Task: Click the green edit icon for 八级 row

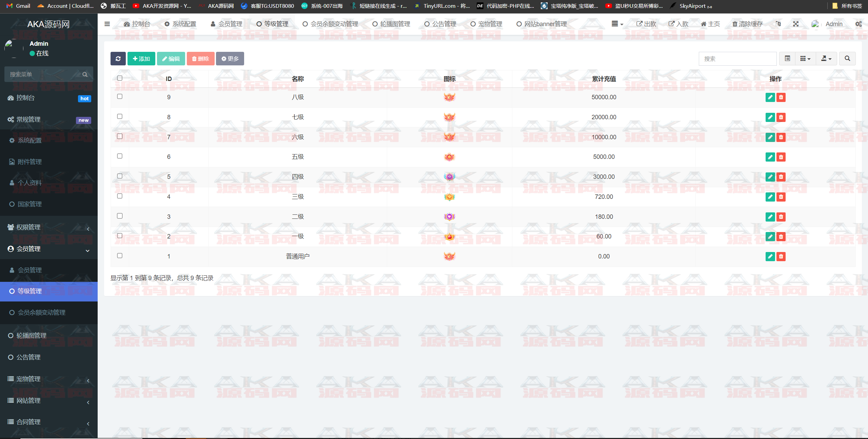Action: (x=770, y=98)
